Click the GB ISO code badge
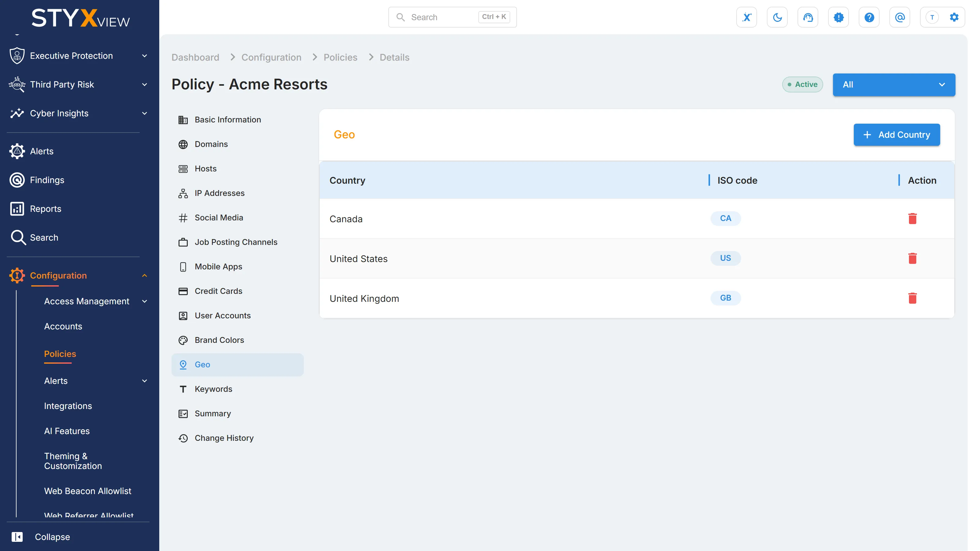Image resolution: width=980 pixels, height=551 pixels. tap(726, 298)
